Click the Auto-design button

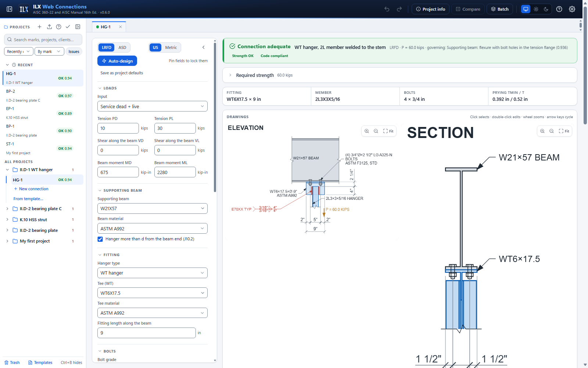click(117, 61)
